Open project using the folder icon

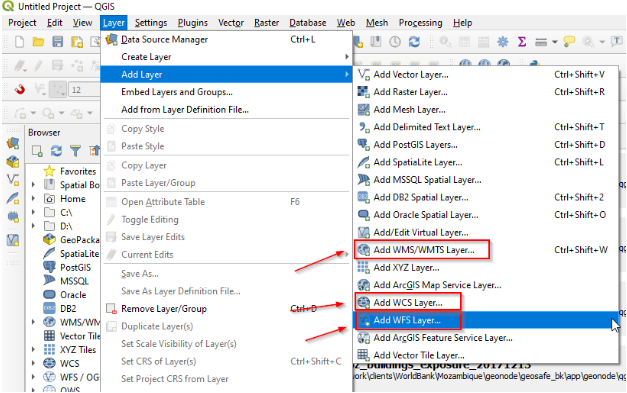[38, 42]
